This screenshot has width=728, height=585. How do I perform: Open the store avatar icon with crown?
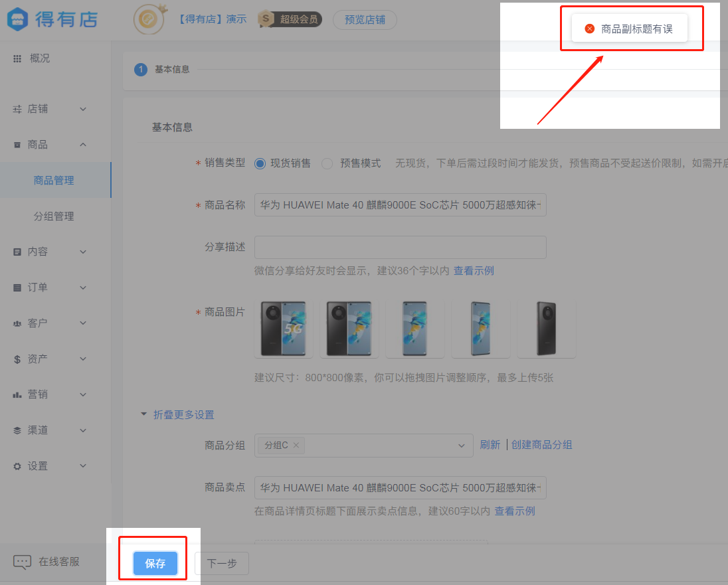tap(149, 19)
